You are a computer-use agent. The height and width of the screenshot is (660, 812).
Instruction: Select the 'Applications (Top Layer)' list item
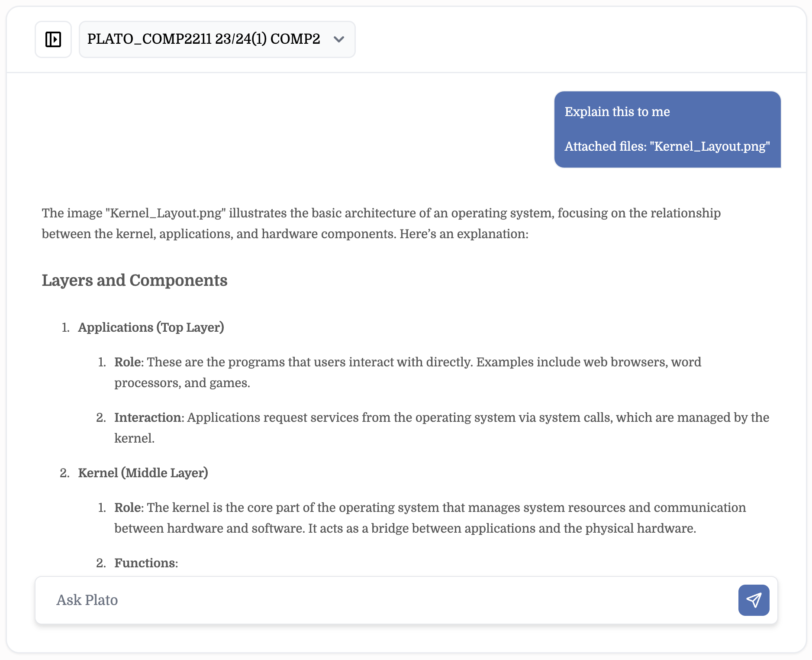pos(151,327)
